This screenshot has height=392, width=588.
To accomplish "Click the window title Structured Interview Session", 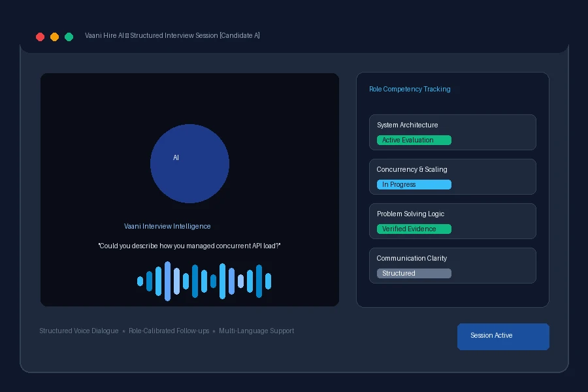I will coord(172,35).
